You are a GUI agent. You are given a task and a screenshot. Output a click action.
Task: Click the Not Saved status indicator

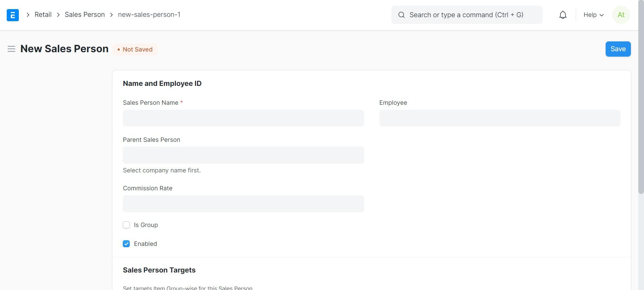click(x=135, y=49)
